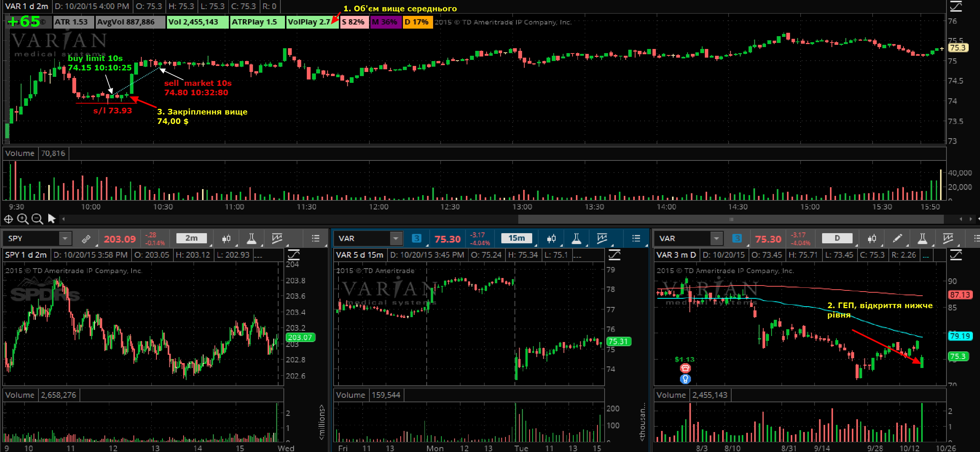The height and width of the screenshot is (452, 980).
Task: Select the pencil drawing tool on the VAR daily chart
Action: click(x=897, y=238)
